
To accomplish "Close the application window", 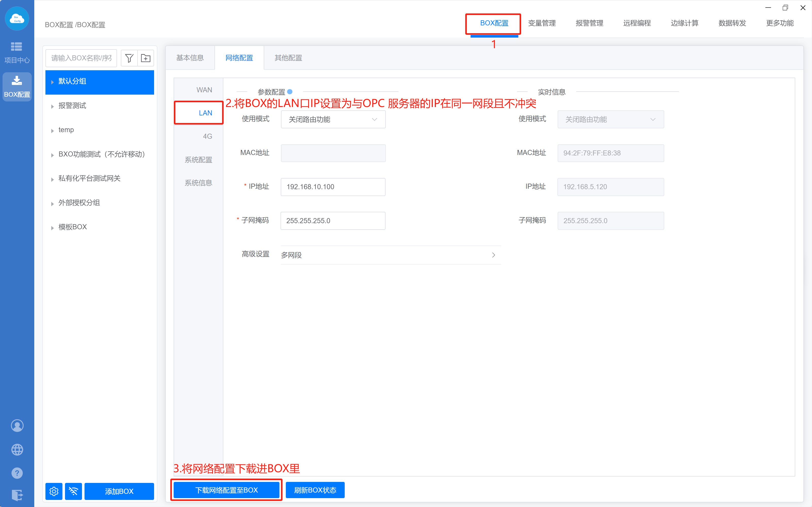I will pos(803,7).
